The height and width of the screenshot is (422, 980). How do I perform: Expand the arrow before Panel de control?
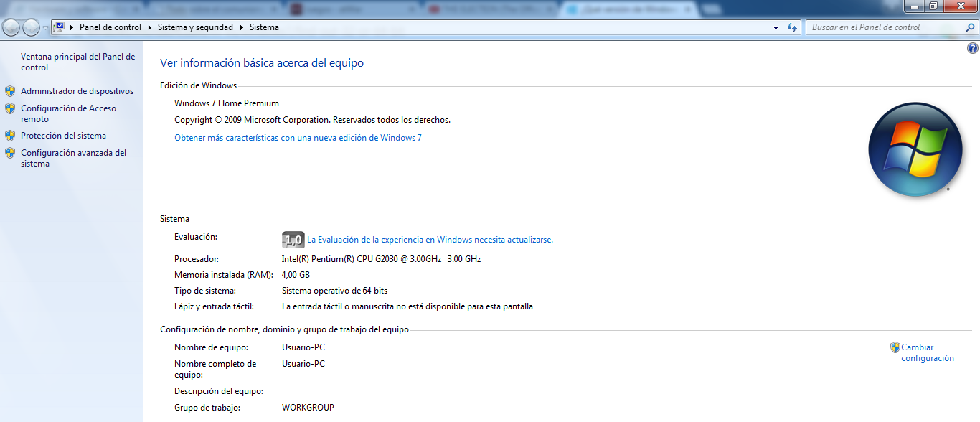click(x=72, y=27)
